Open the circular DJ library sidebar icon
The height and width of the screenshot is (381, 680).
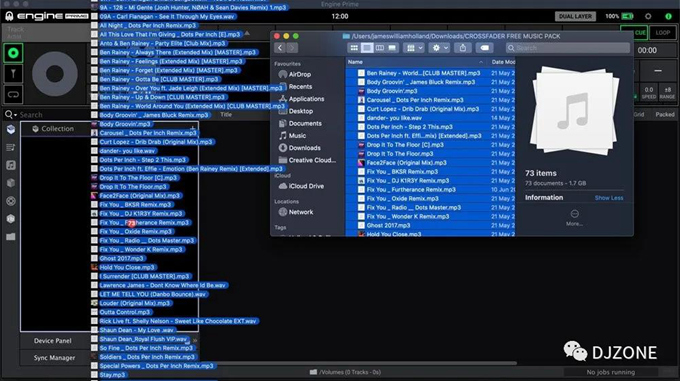pos(11,201)
